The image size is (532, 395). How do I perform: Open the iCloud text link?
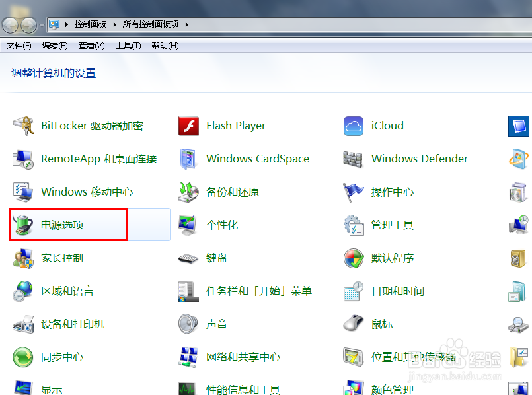[387, 126]
